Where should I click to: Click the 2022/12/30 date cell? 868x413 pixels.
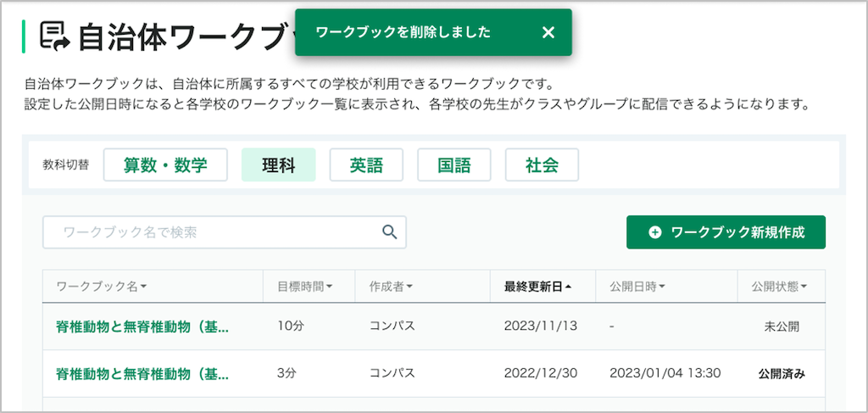click(540, 373)
